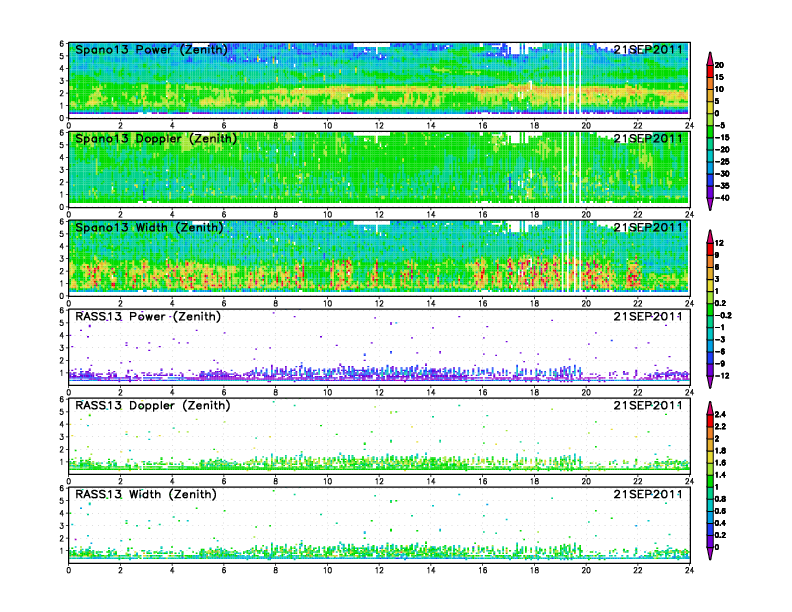The image size is (792, 612).
Task: Click the "1.4" label on the bottom color bar
Action: click(x=721, y=475)
